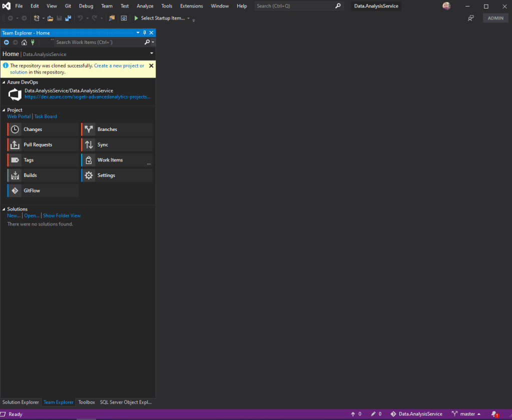Viewport: 512px width, 420px height.
Task: Open the user account avatar
Action: click(446, 6)
